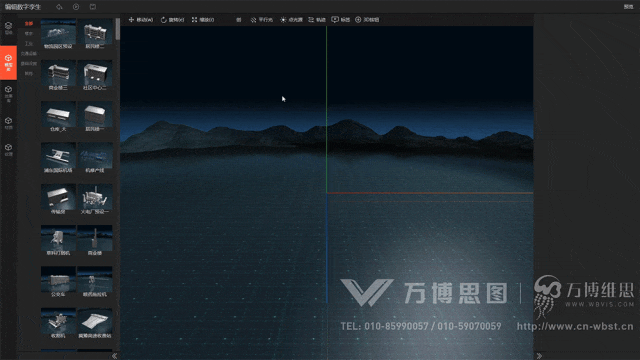Click the small icon before the parallel light tool
The image size is (640, 360).
coord(239,20)
